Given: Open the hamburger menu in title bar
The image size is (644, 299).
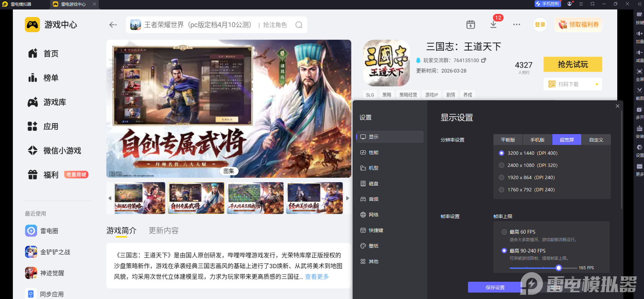Looking at the screenshot, I should coord(581,4).
